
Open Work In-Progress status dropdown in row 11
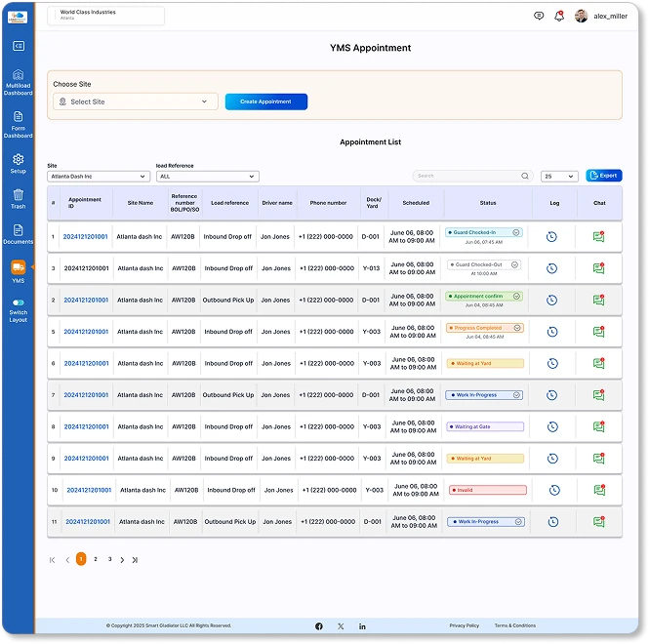[x=485, y=522]
